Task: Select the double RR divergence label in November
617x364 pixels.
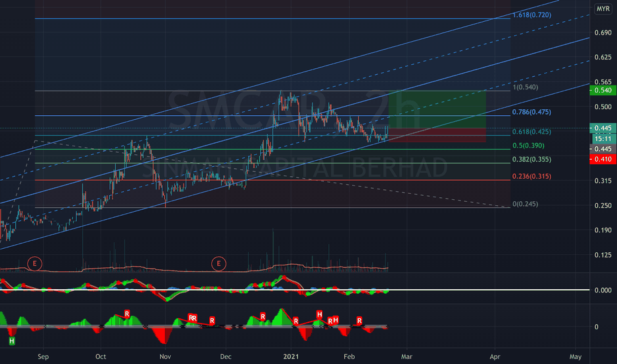Action: pos(193,318)
